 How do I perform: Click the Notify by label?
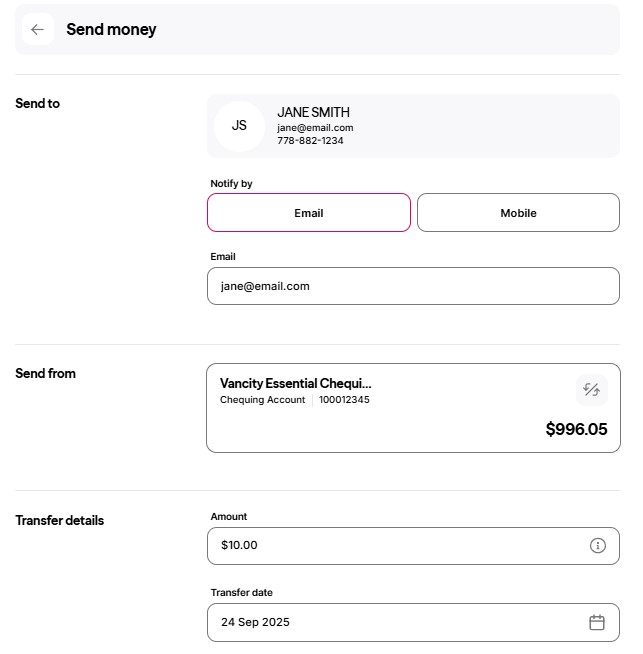coord(231,184)
